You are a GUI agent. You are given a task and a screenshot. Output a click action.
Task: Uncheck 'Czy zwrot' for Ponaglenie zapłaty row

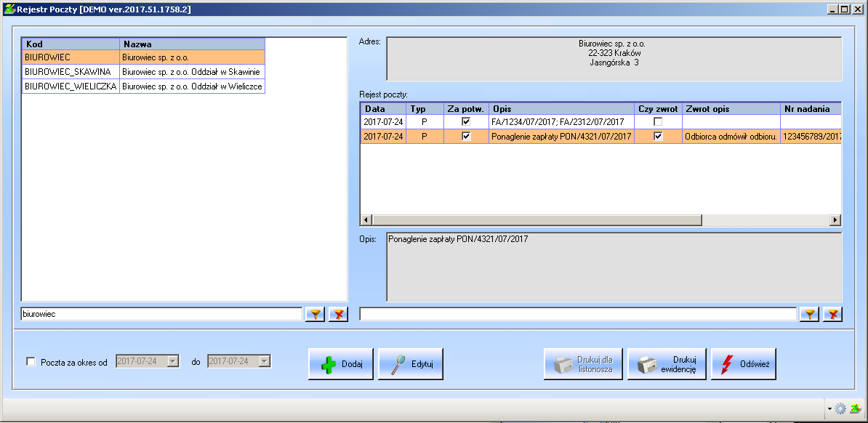pyautogui.click(x=658, y=136)
